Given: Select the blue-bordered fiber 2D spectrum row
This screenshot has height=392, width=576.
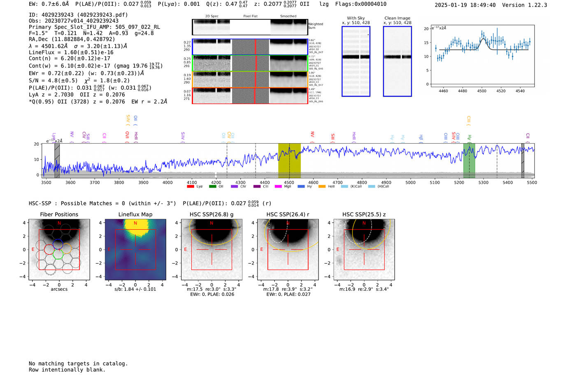Looking at the screenshot, I should click(250, 47).
